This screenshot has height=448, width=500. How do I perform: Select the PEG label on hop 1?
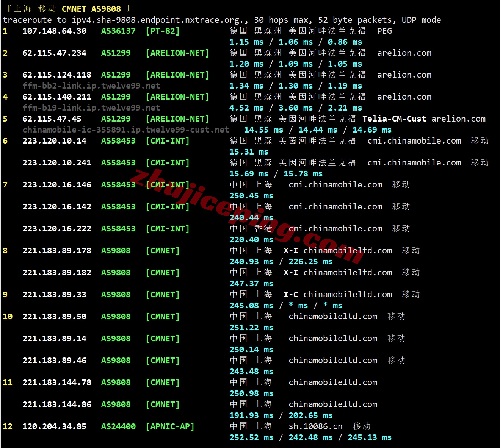tap(384, 31)
